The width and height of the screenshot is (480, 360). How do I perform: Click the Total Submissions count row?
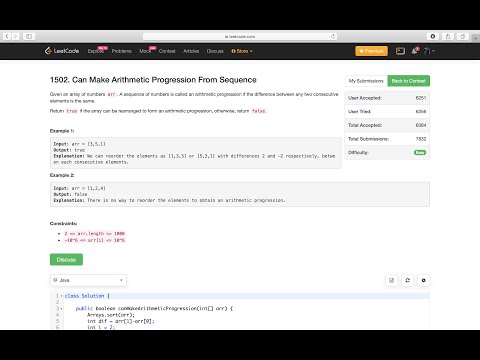tap(387, 139)
